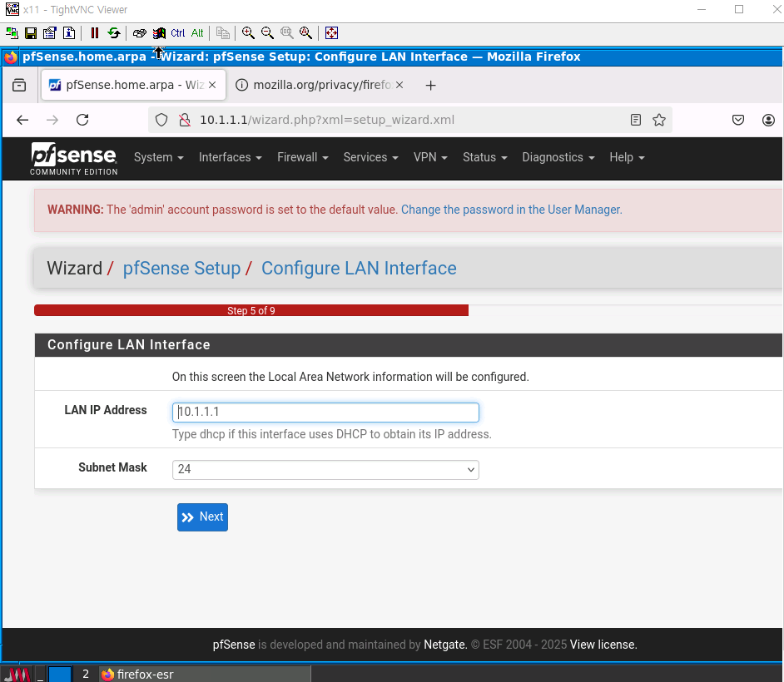This screenshot has width=784, height=682.
Task: Toggle the Alt key toolbar button
Action: (197, 33)
